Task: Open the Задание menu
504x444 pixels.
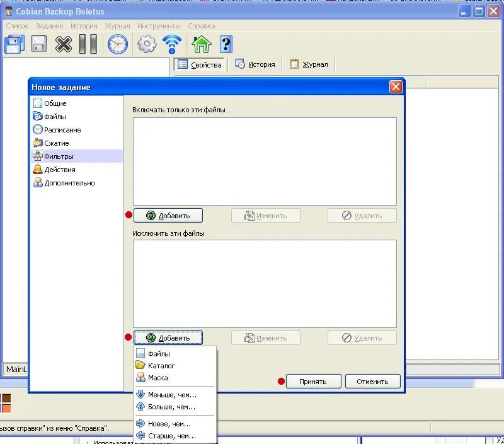Action: coord(50,26)
